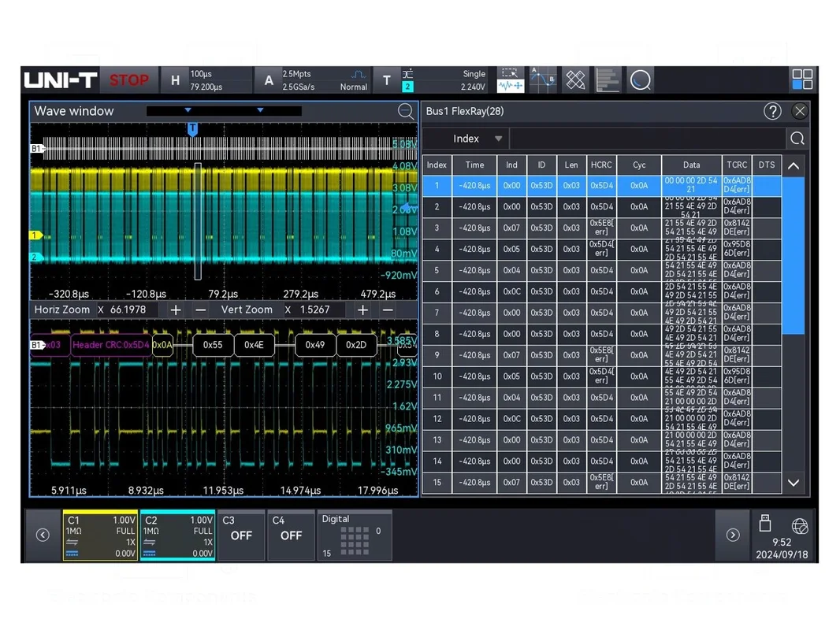
Task: Open the histogram bars icon
Action: click(x=608, y=80)
